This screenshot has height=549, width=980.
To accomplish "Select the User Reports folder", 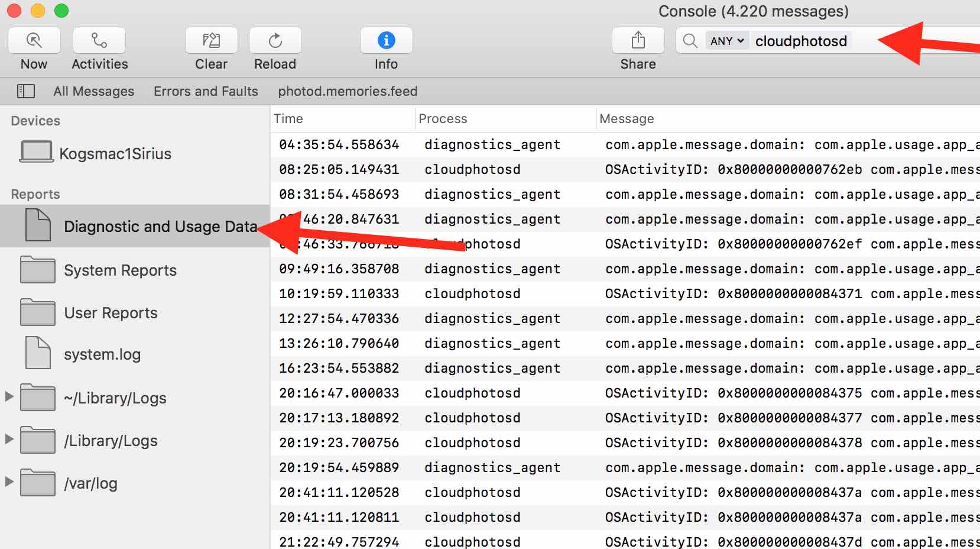I will tap(110, 313).
